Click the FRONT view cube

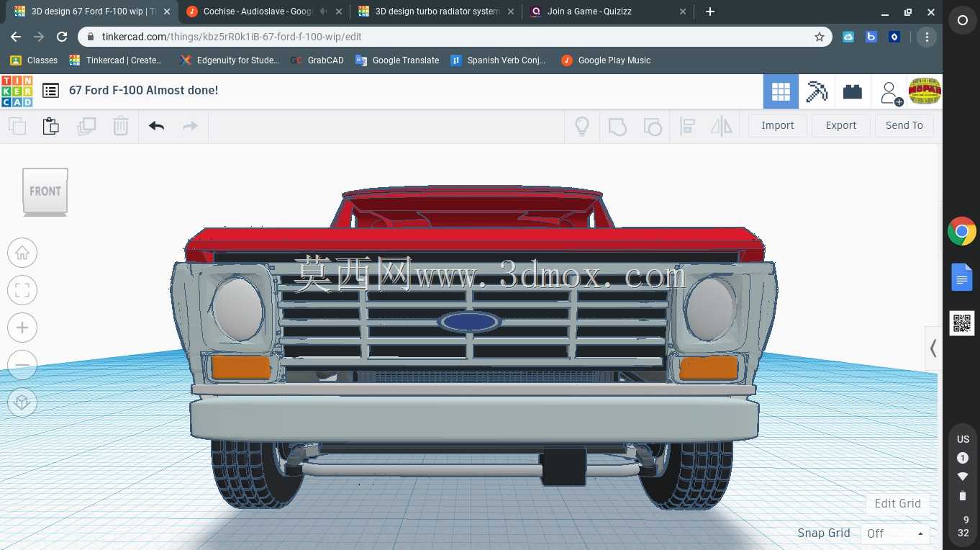(x=45, y=191)
